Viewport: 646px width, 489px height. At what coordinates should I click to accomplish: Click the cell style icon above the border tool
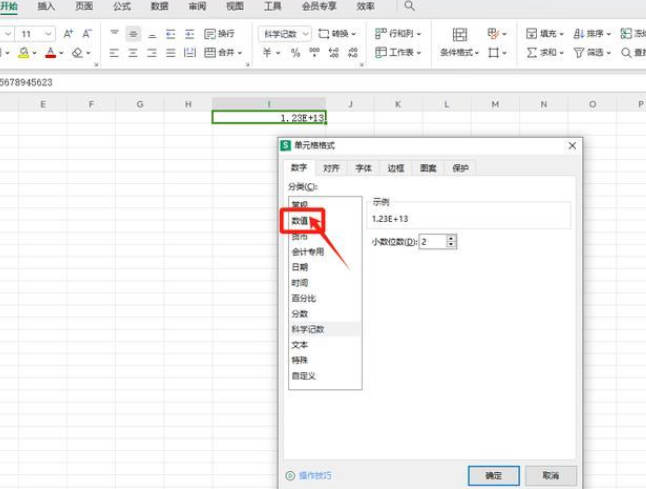493,33
